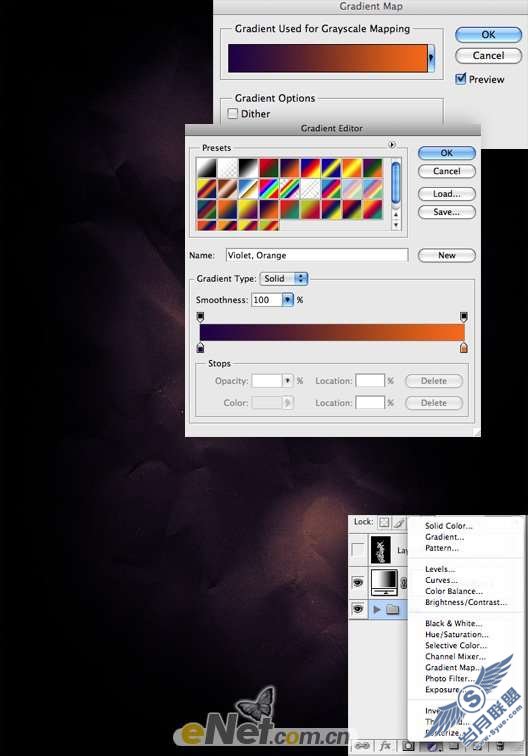The height and width of the screenshot is (756, 528).
Task: Open the gradient picker arrow in Gradient Map
Action: pos(431,58)
